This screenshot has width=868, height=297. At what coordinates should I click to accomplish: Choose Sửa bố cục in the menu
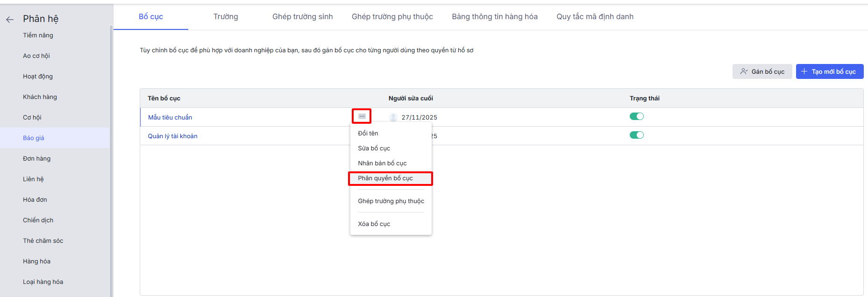(x=374, y=148)
